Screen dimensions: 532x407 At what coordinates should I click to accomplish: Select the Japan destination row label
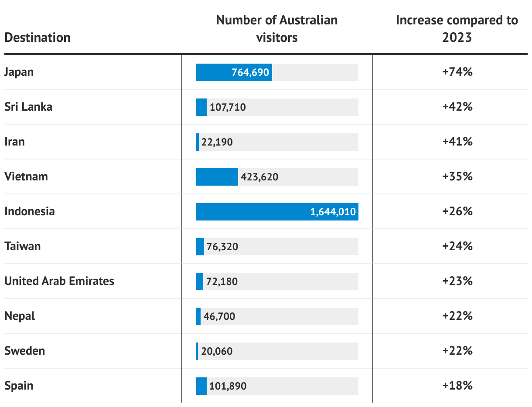click(19, 72)
